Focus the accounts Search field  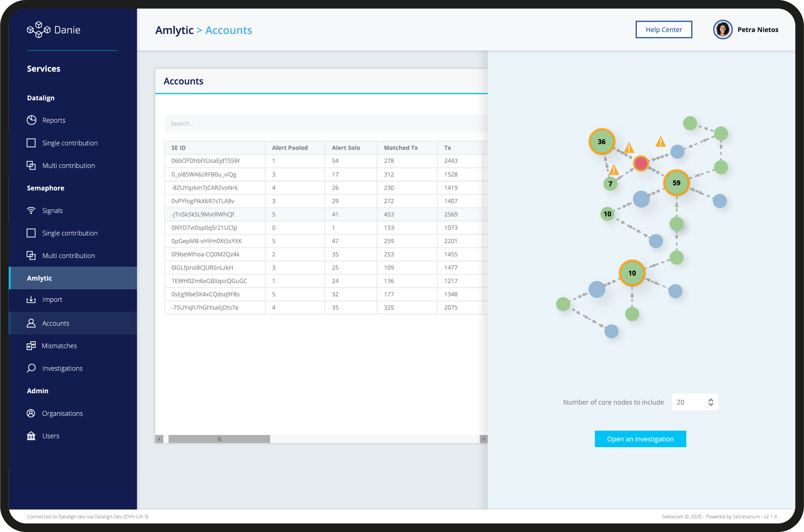point(325,124)
